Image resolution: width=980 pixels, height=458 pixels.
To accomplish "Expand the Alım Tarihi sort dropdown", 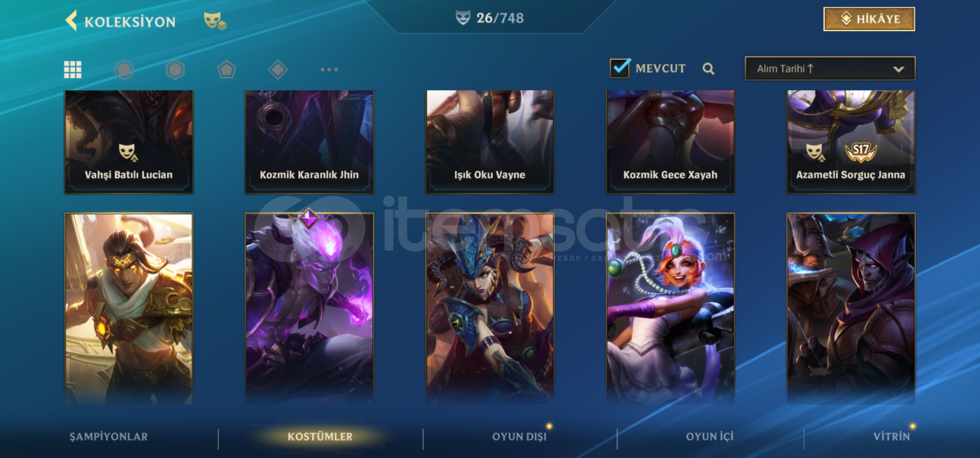I will click(x=830, y=69).
